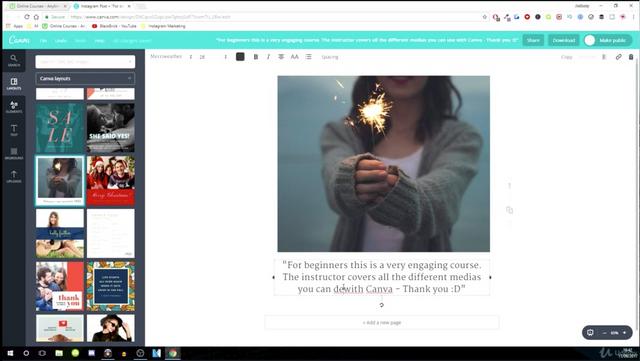Click the Download button

tap(564, 40)
